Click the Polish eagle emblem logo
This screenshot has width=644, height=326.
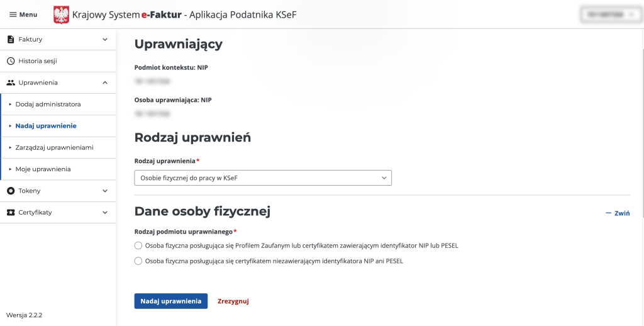pyautogui.click(x=62, y=14)
